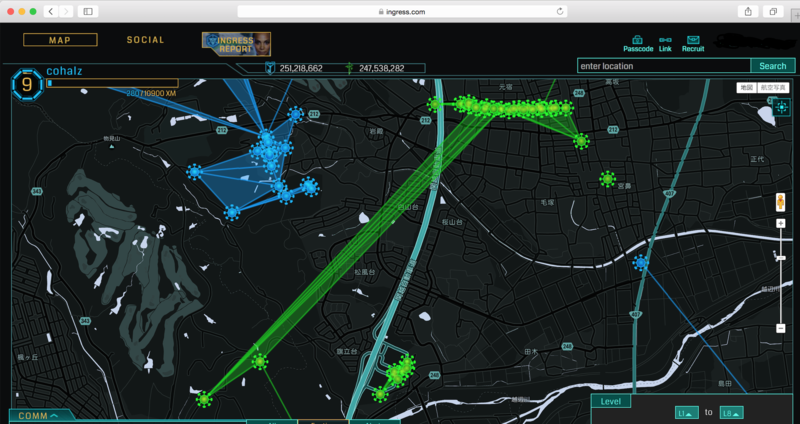Open the L1 minimum level dropdown
This screenshot has width=800, height=424.
[x=686, y=413]
